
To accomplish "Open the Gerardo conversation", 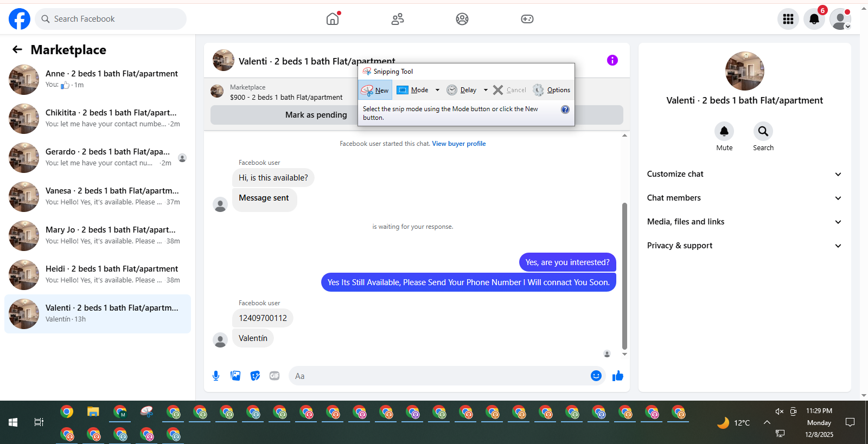I will [x=98, y=158].
